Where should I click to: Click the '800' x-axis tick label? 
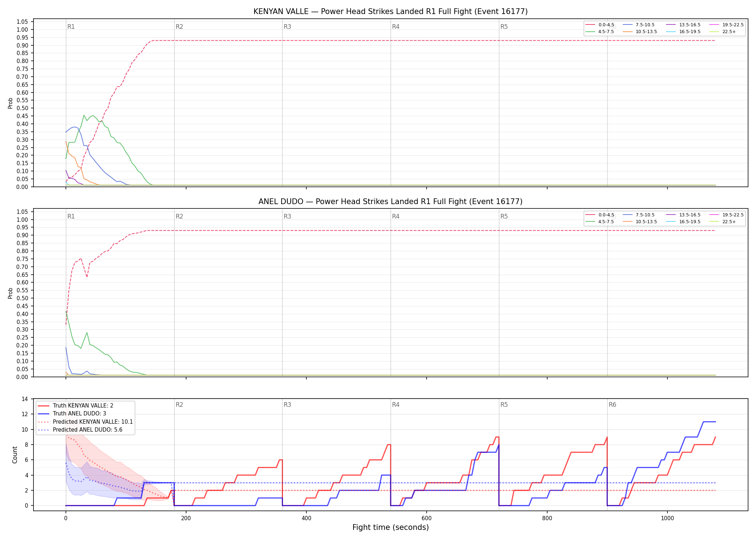tap(547, 518)
